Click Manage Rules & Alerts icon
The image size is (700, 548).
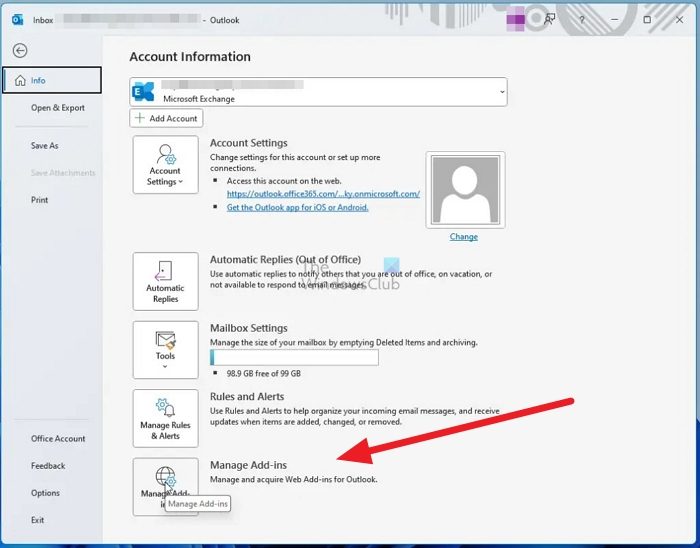pyautogui.click(x=165, y=418)
